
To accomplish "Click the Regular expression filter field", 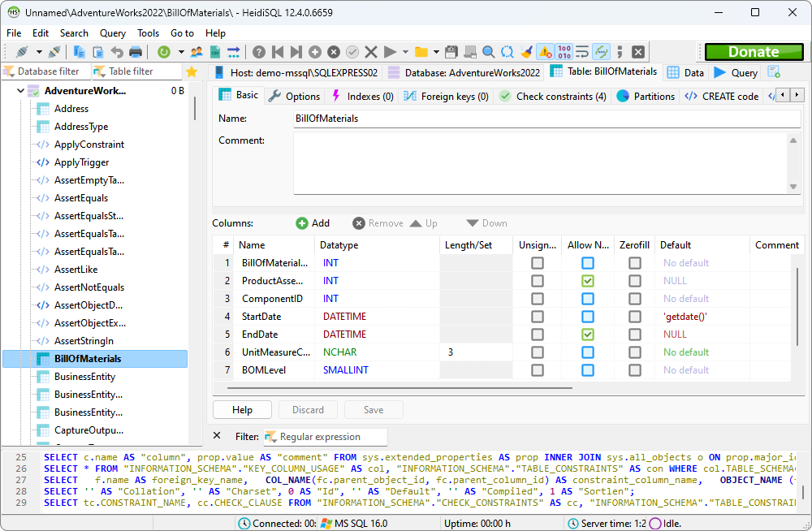I will (326, 437).
